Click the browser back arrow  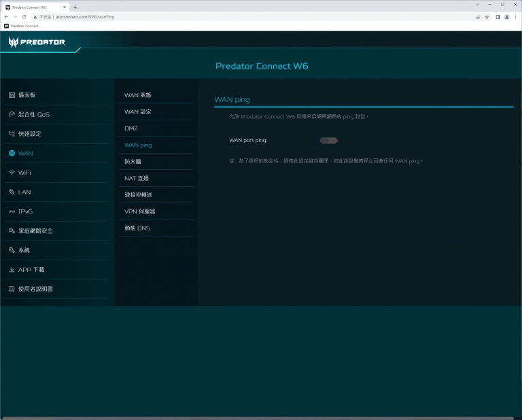[6, 16]
